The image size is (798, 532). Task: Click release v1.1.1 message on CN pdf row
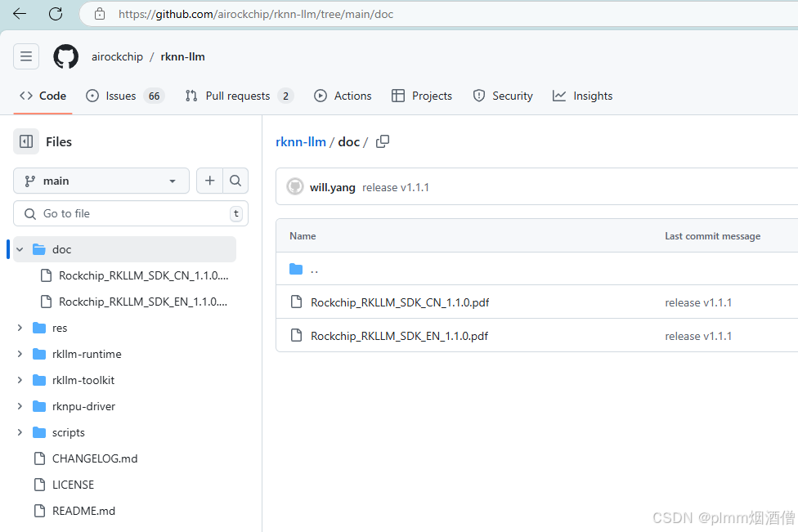coord(698,302)
